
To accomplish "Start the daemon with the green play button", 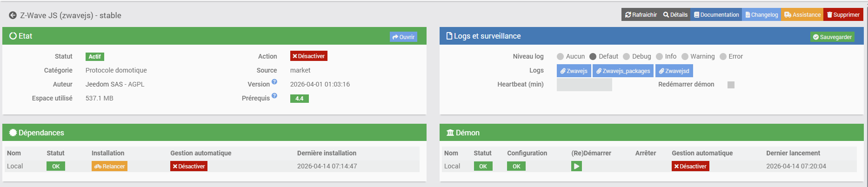I will (x=576, y=166).
